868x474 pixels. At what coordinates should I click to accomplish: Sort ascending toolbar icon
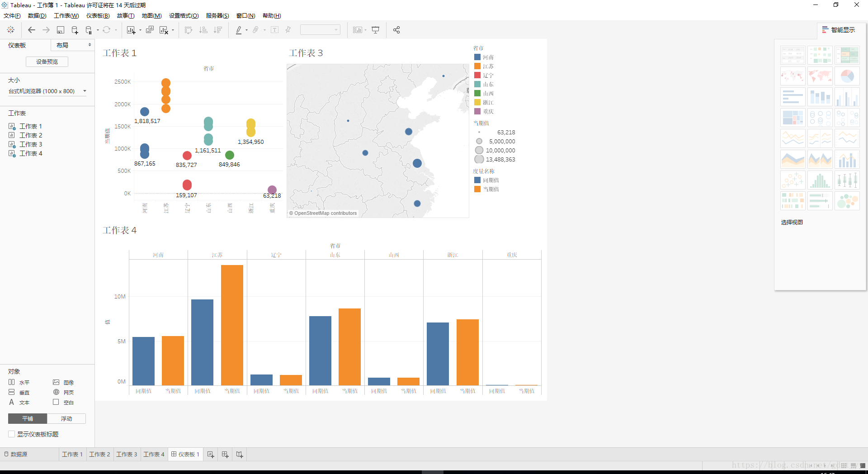[203, 30]
